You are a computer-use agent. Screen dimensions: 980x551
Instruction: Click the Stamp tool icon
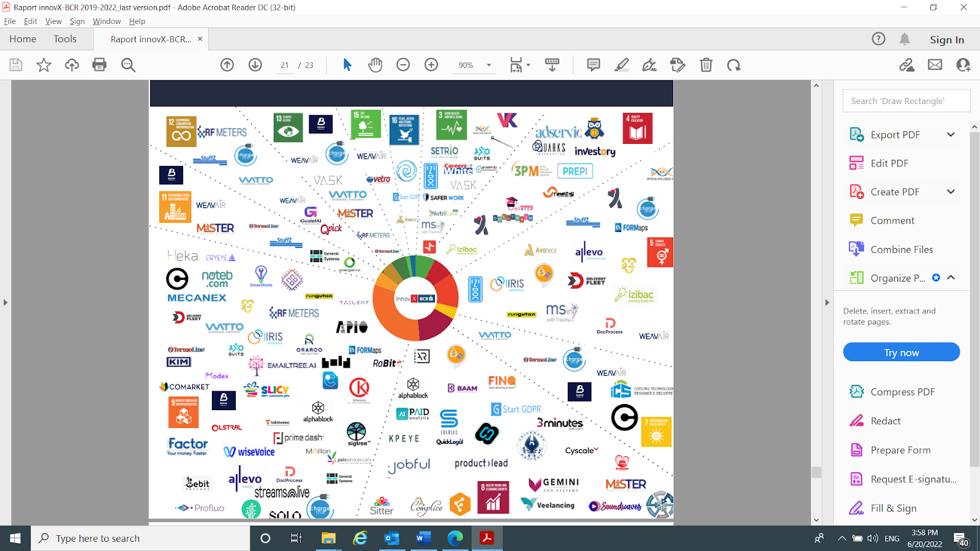point(677,65)
